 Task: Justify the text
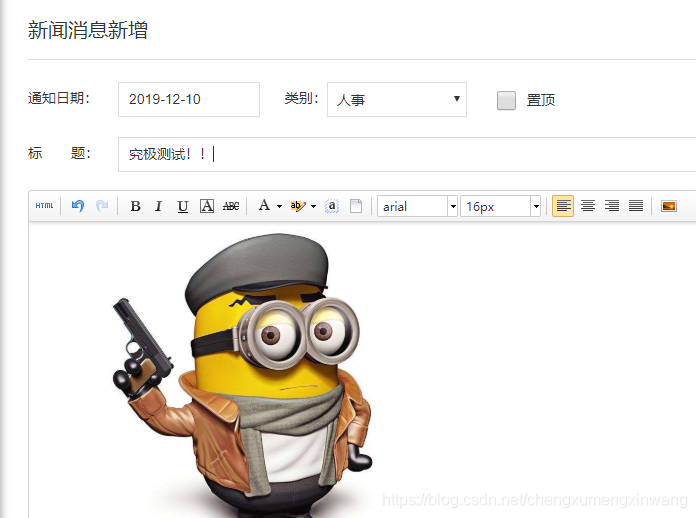636,206
